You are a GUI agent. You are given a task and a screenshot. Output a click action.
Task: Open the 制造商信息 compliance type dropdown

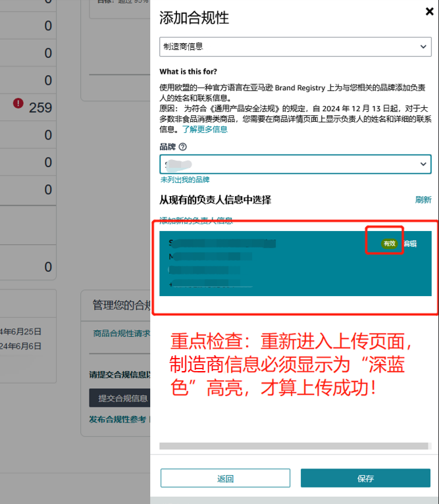(x=296, y=47)
